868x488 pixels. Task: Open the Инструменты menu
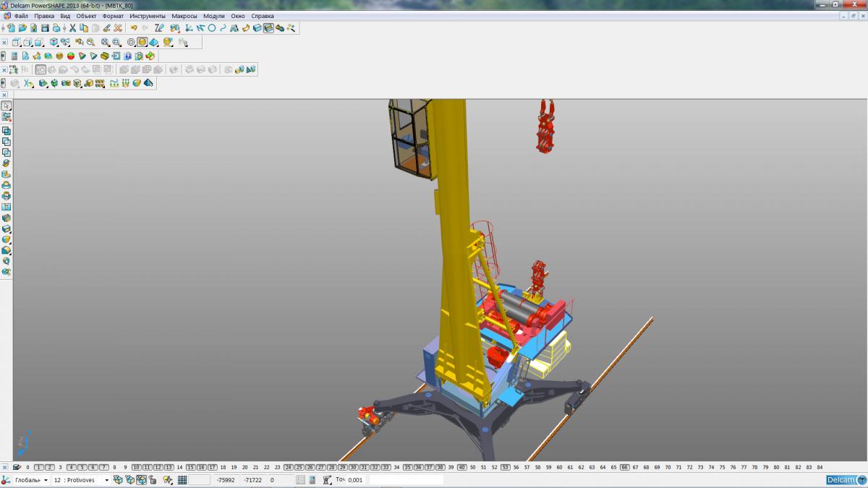[x=148, y=15]
